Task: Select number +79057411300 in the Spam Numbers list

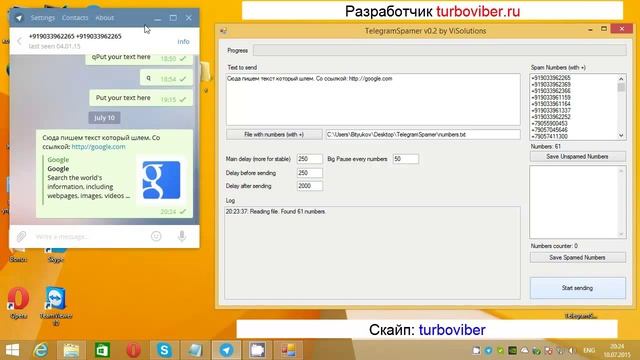Action: coord(549,136)
